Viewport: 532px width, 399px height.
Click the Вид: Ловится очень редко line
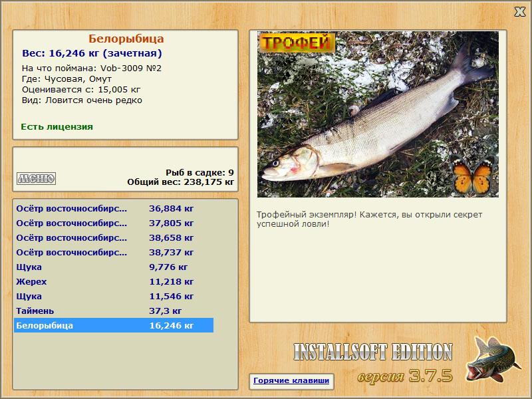(x=82, y=100)
